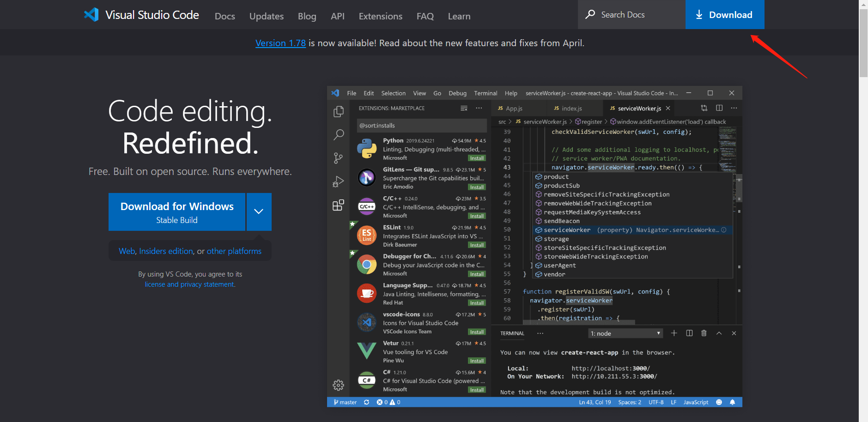Install the Vetur extension

tap(477, 361)
